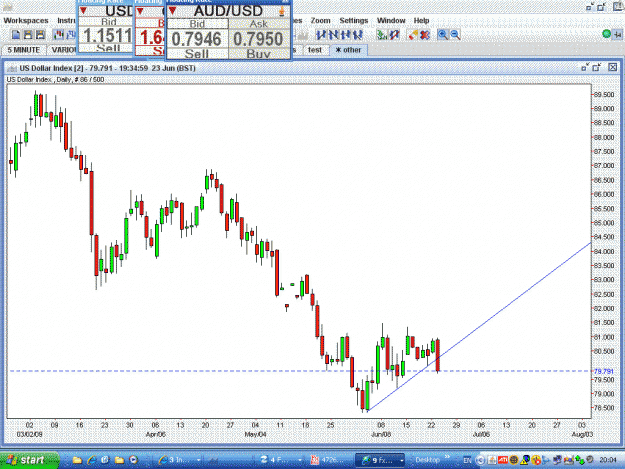Expand the Desktop toolbar chevron
625x469 pixels.
point(448,457)
